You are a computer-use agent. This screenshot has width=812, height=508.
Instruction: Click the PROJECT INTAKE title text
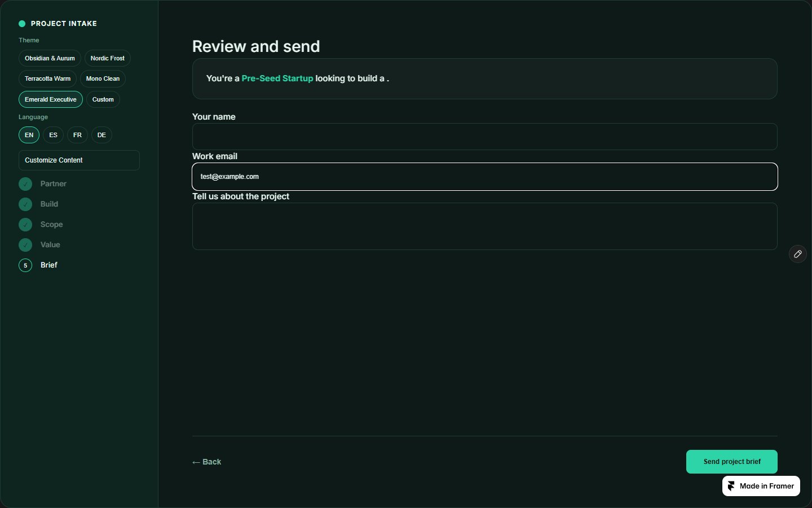tap(64, 24)
